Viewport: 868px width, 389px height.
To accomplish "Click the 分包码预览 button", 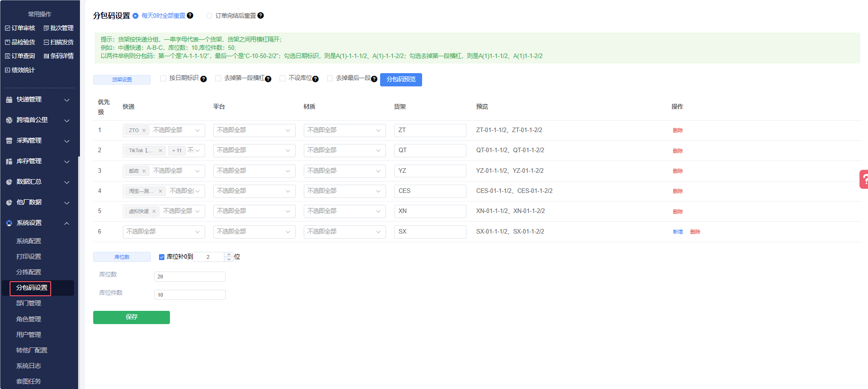I will click(401, 80).
